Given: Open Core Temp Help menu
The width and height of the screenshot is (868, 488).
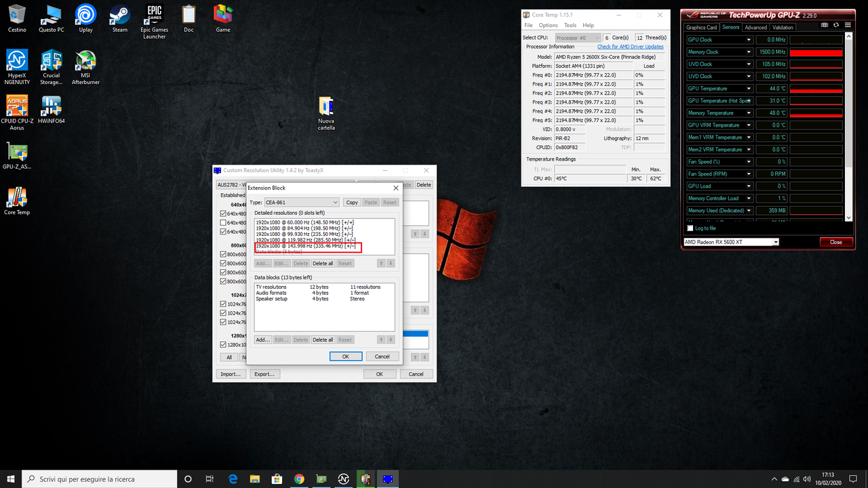Looking at the screenshot, I should coord(588,25).
